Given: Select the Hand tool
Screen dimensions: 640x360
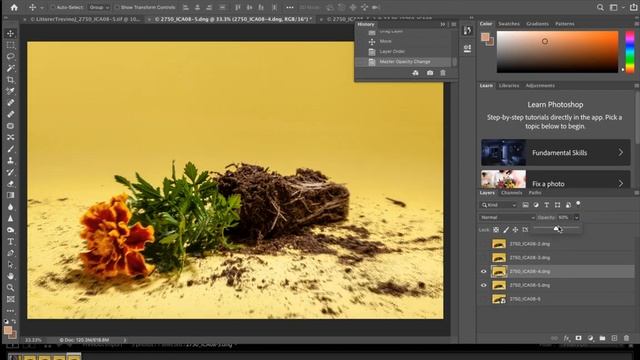Looking at the screenshot, I should [11, 276].
